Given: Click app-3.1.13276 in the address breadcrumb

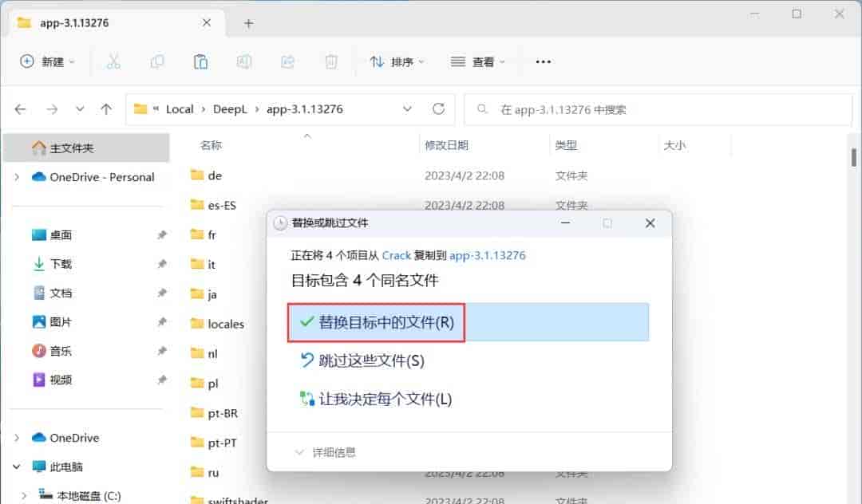Looking at the screenshot, I should point(305,109).
